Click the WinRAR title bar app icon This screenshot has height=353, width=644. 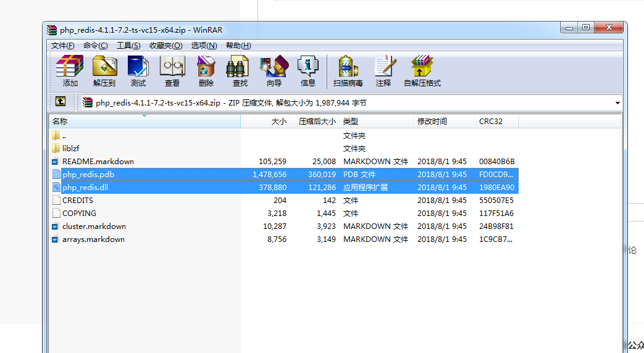click(52, 30)
